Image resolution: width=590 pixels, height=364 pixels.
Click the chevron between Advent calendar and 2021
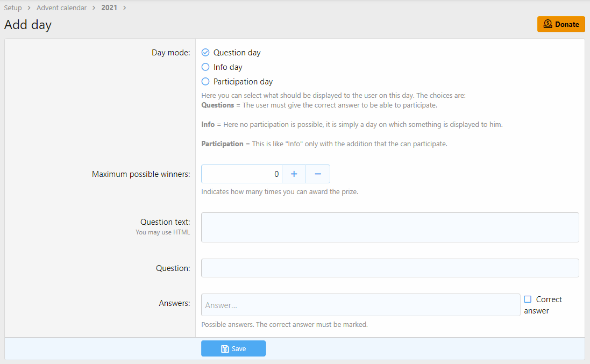pos(94,8)
